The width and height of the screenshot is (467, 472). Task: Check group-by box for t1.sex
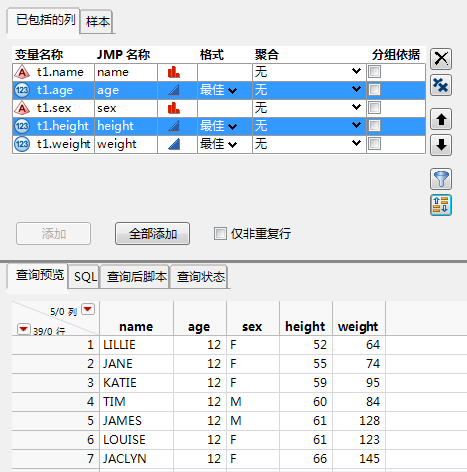point(375,108)
